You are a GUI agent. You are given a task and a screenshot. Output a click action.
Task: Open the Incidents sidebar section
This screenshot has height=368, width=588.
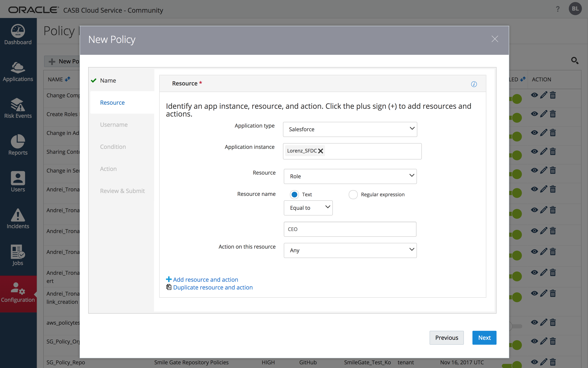coord(18,219)
